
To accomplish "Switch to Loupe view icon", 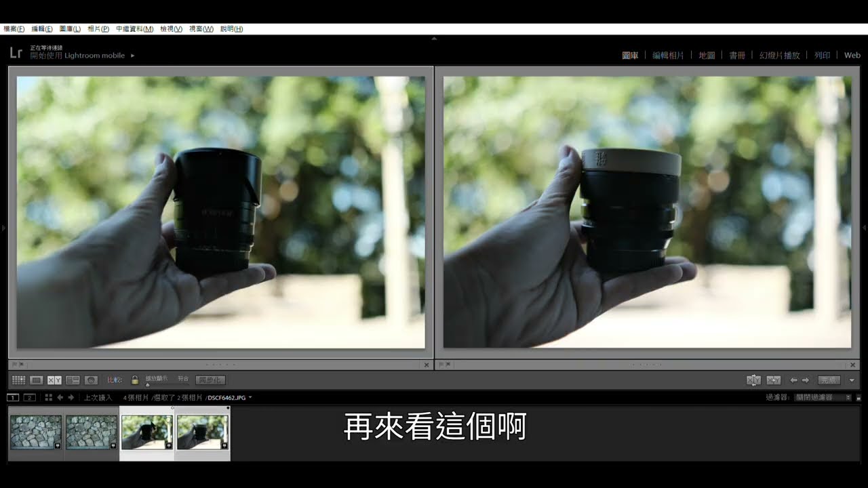I will tap(37, 380).
